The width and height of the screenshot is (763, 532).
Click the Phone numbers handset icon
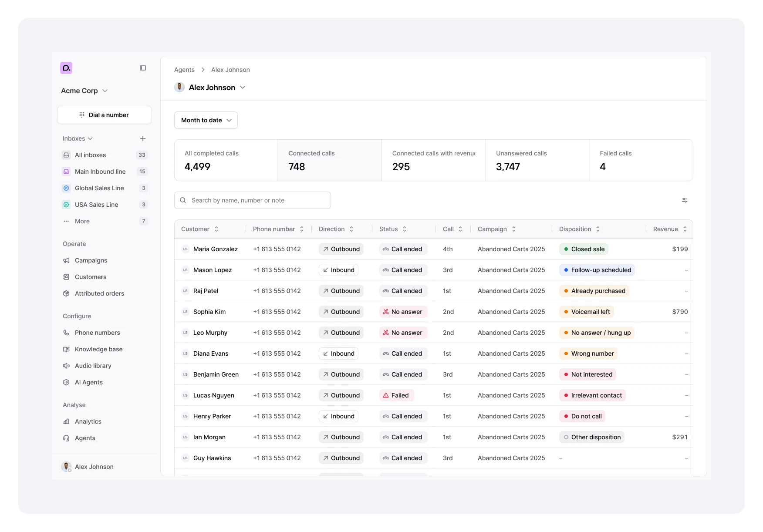tap(66, 333)
